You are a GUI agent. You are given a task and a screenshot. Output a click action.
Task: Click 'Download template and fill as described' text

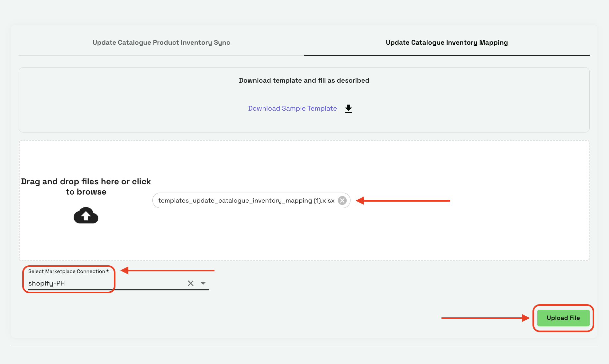click(304, 80)
